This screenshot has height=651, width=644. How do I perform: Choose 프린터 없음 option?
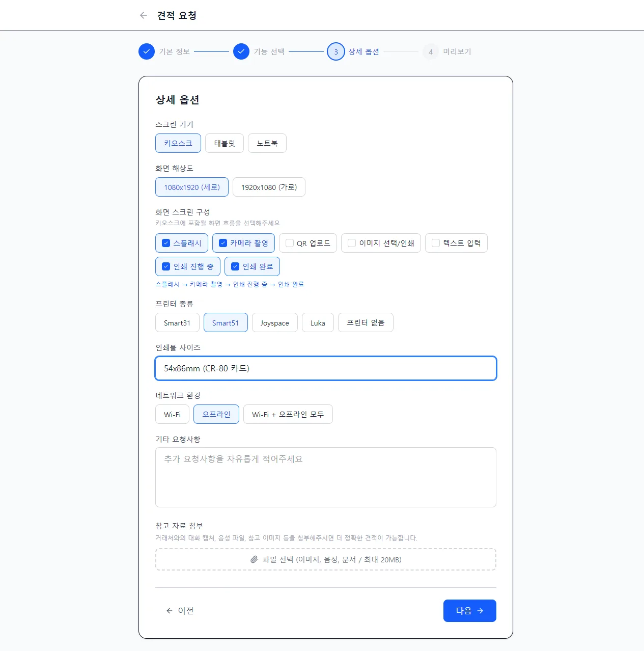[366, 322]
